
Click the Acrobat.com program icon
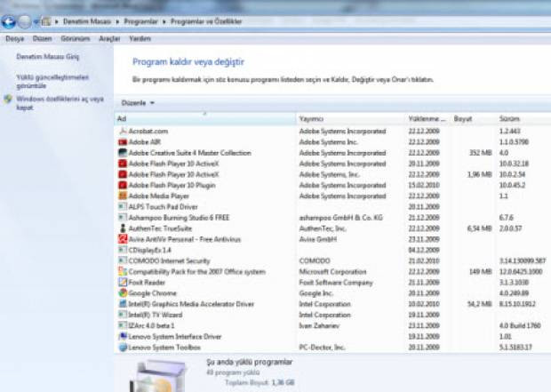123,132
